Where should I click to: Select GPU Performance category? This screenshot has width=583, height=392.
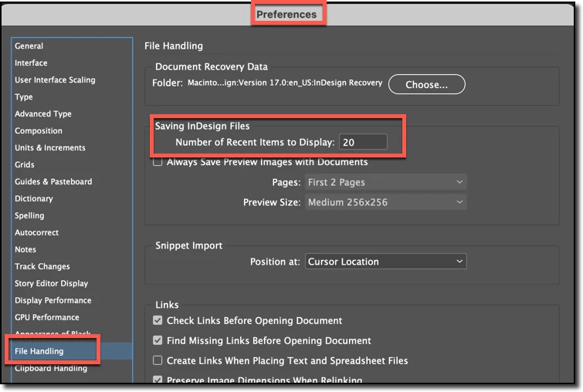point(47,317)
